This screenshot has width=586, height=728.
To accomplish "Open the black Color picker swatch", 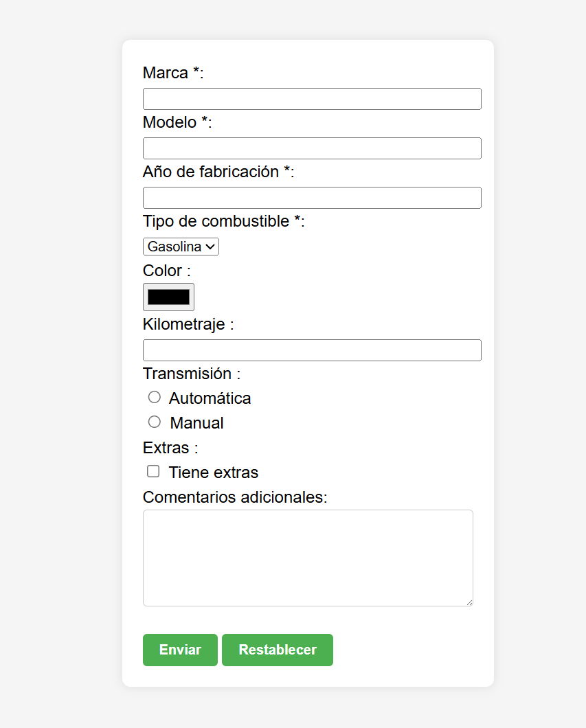I will click(168, 297).
